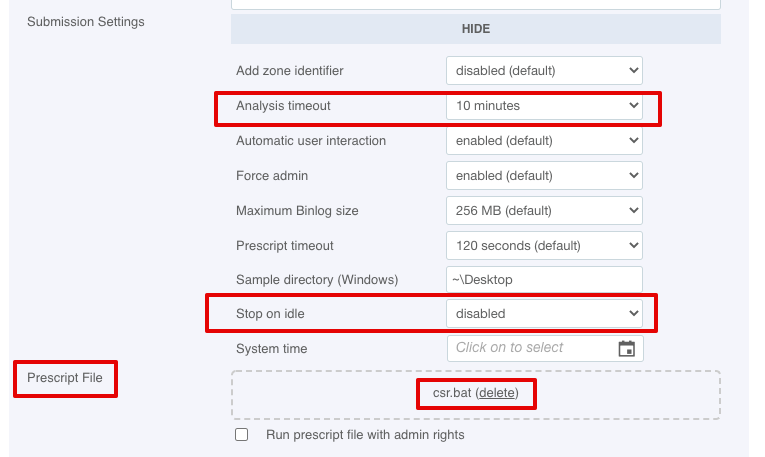The width and height of the screenshot is (765, 457).
Task: Click the HIDE bar to collapse settings
Action: (476, 29)
